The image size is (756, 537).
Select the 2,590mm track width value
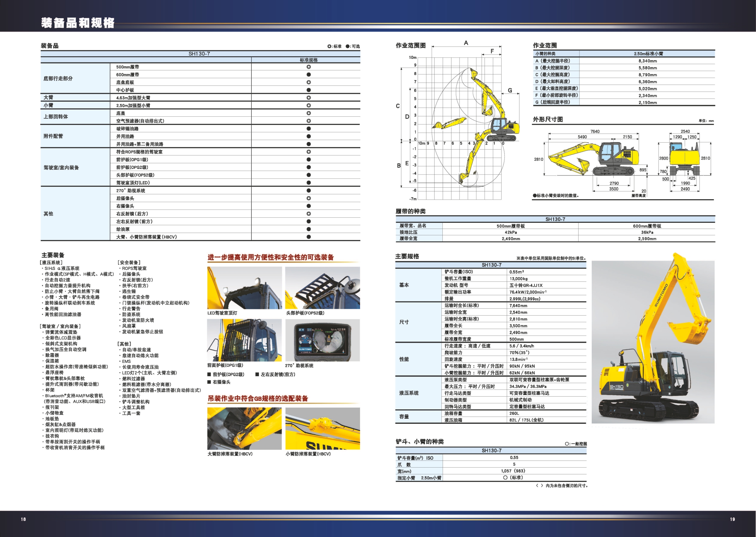coord(647,239)
